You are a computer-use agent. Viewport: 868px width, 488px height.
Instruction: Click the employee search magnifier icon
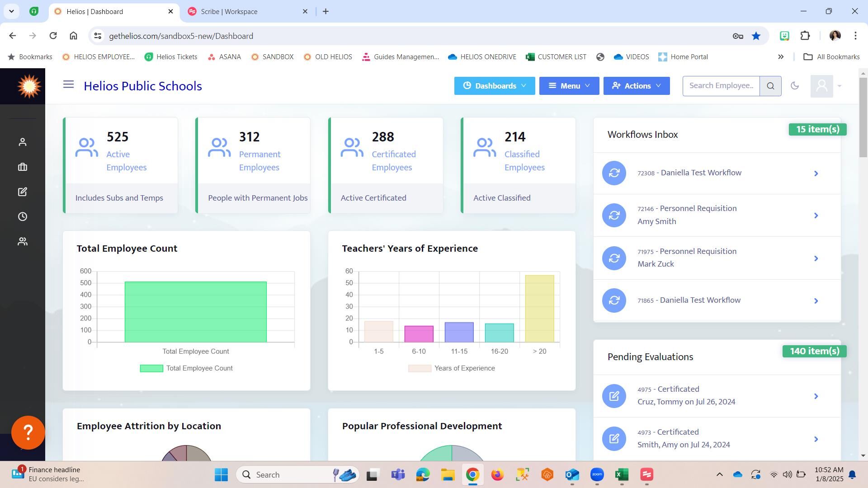pyautogui.click(x=770, y=86)
